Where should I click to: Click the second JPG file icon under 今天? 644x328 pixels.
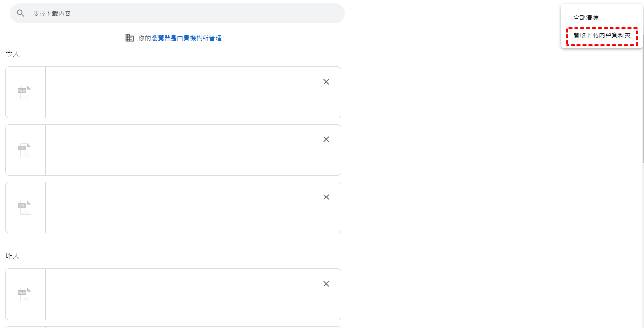(25, 208)
